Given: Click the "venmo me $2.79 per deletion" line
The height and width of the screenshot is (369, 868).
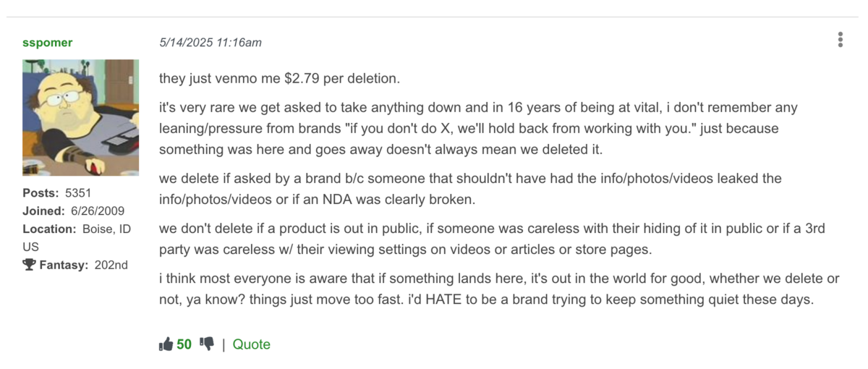Looking at the screenshot, I should 279,77.
